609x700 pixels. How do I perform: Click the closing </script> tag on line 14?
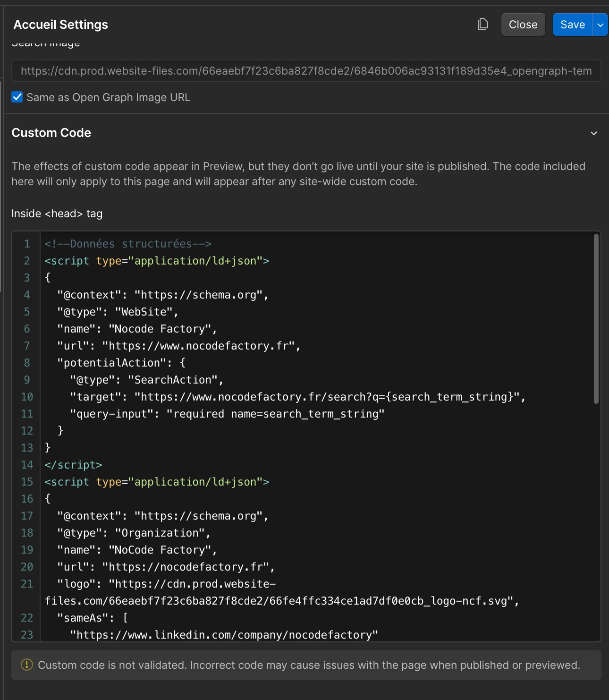click(x=73, y=465)
